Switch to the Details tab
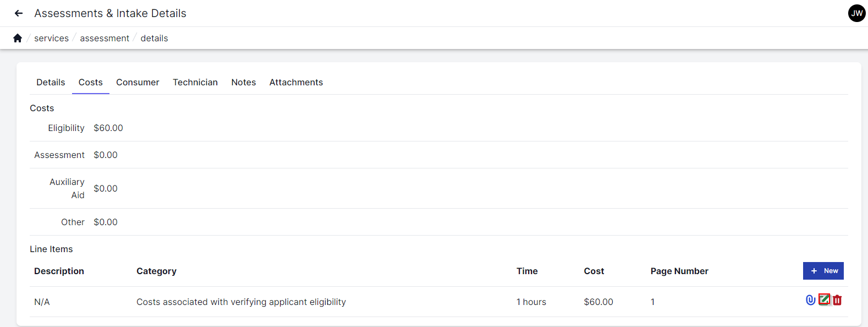Screen dimensions: 868x327 pos(50,82)
